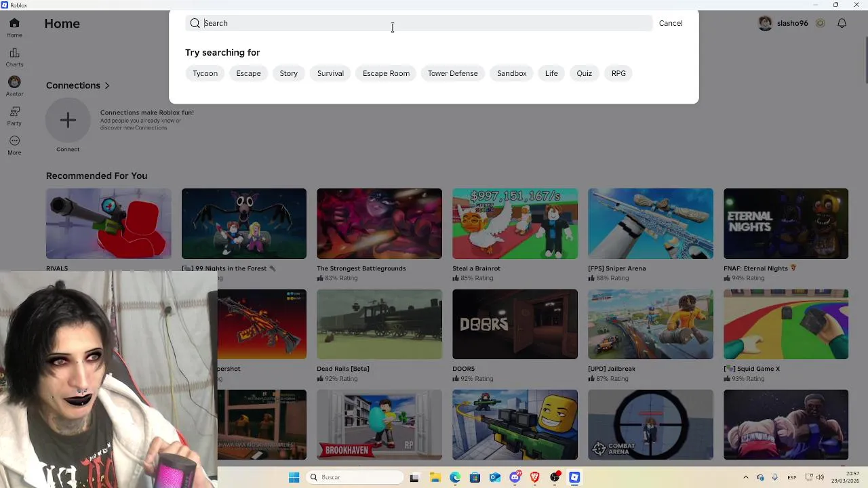Open the RIVALS game thumbnail
Image resolution: width=868 pixels, height=488 pixels.
[x=108, y=224]
